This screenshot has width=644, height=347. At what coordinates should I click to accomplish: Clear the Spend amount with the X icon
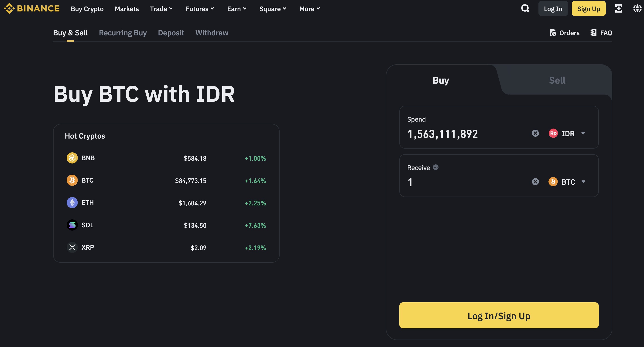point(535,133)
